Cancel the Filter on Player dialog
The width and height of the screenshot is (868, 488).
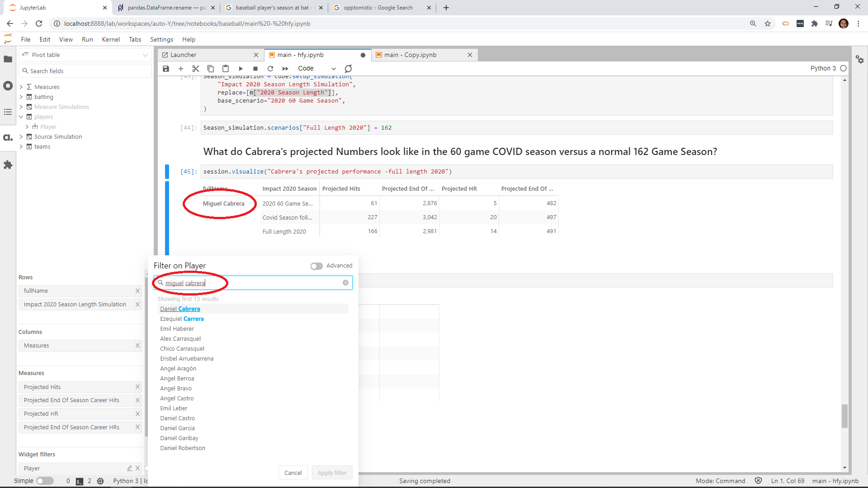tap(293, 473)
